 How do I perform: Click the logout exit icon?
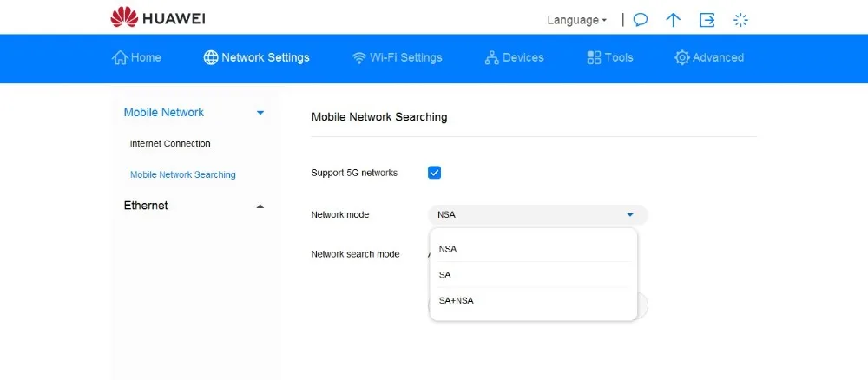pos(707,20)
